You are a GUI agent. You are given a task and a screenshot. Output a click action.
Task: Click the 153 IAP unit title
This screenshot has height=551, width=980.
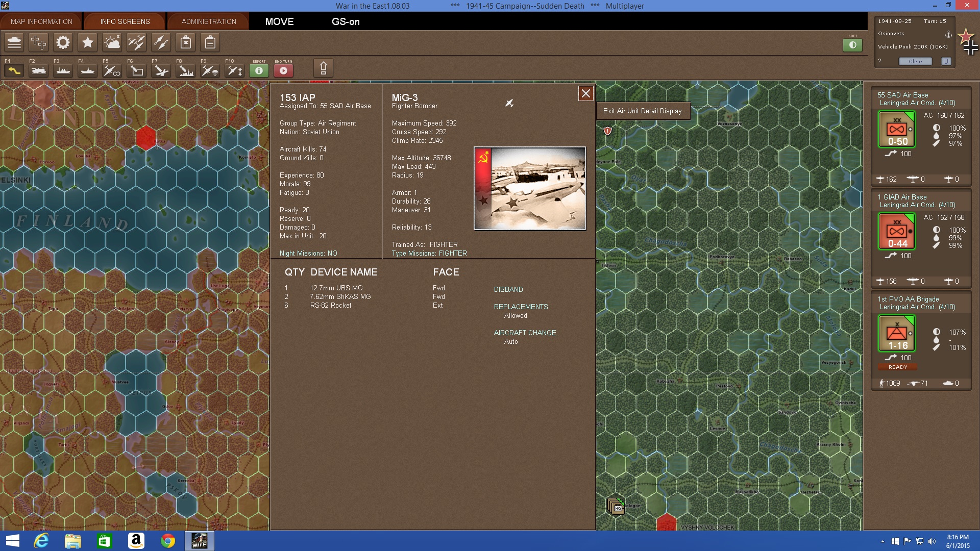point(298,97)
